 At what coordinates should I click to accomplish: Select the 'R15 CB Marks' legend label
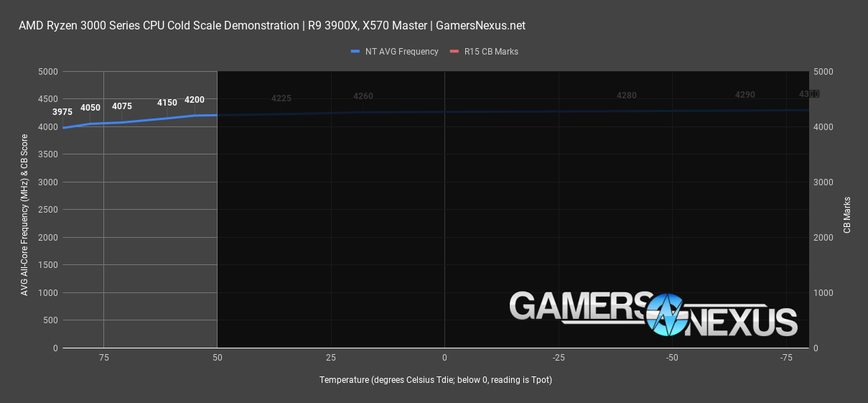click(x=491, y=52)
